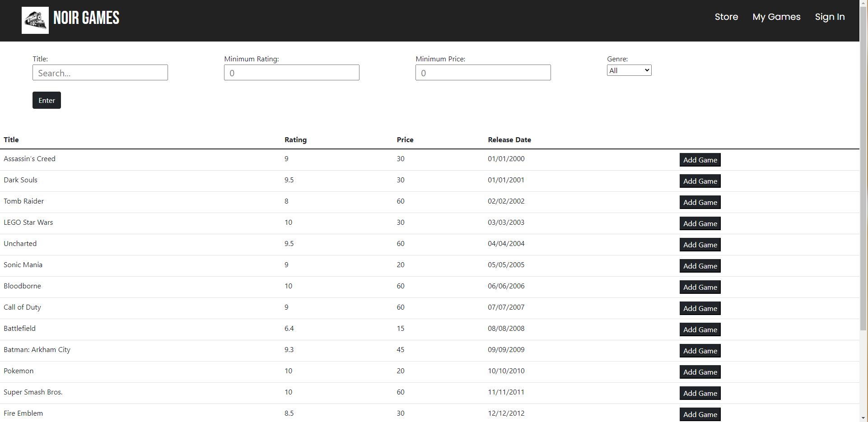Add Super Smash Bros. game
868x422 pixels.
pyautogui.click(x=700, y=393)
